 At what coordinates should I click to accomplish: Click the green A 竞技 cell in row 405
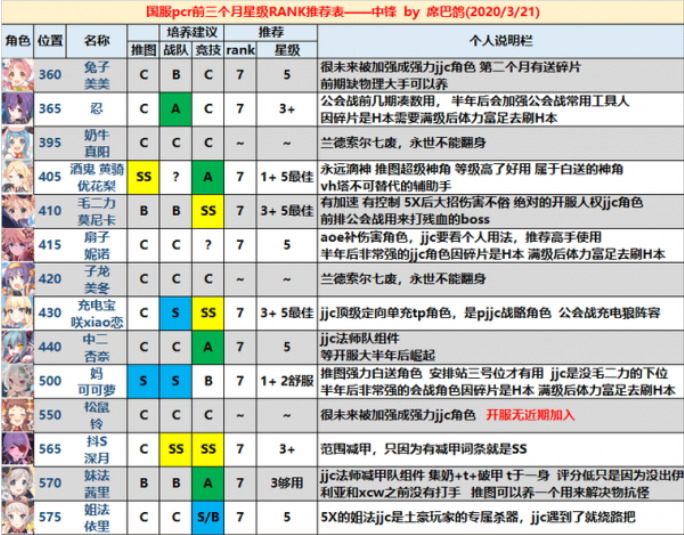(208, 177)
